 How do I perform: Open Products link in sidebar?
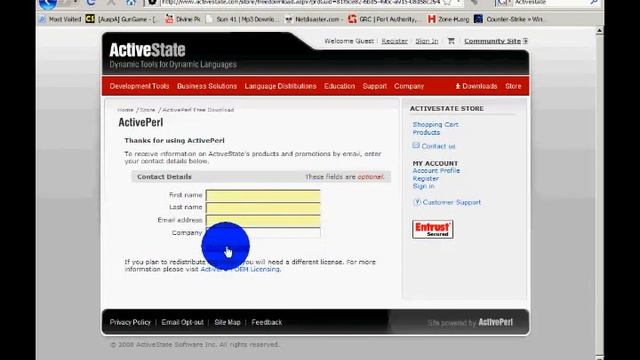[x=426, y=133]
